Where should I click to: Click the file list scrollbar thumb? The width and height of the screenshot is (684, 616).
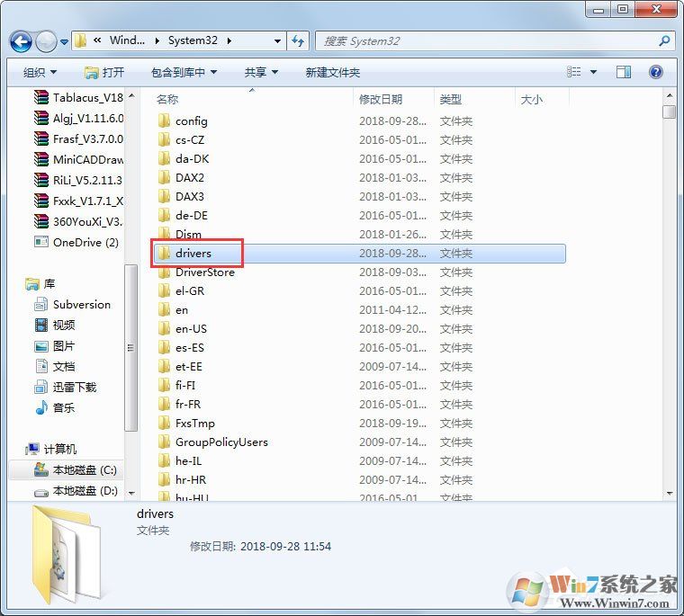[669, 112]
